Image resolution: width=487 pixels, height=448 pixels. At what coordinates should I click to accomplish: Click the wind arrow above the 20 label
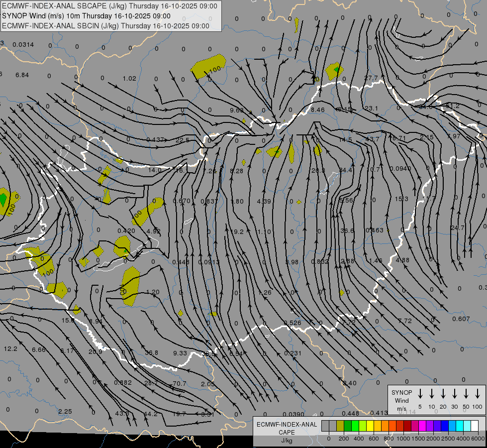(443, 394)
